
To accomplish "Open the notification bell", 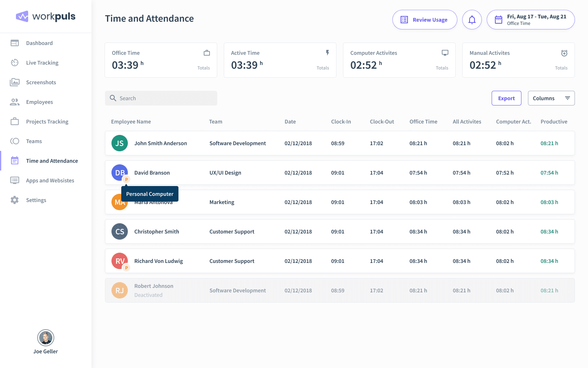I will tap(472, 19).
